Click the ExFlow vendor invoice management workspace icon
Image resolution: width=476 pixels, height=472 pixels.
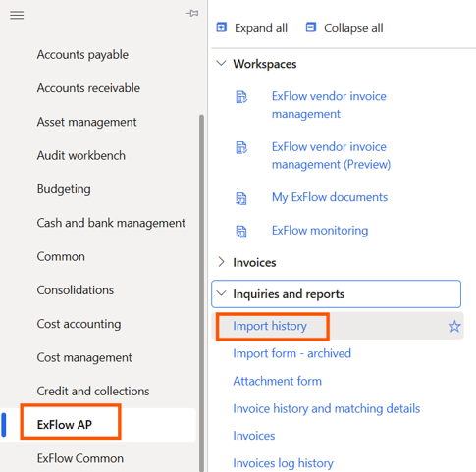pyautogui.click(x=241, y=97)
